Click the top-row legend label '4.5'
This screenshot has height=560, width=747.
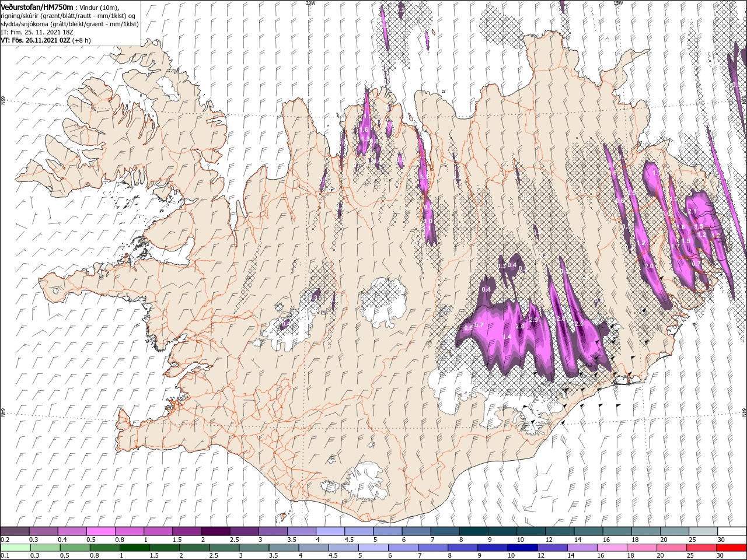[x=349, y=540]
